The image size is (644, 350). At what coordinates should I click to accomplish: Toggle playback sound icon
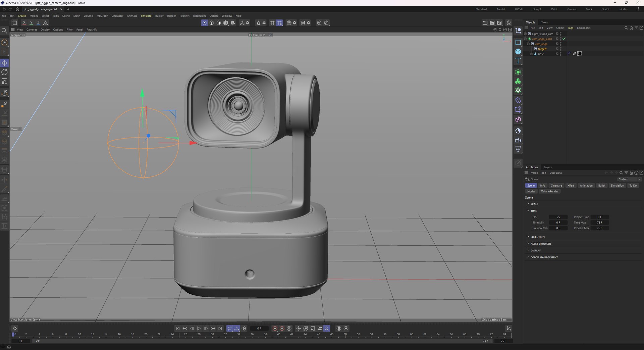pos(244,329)
